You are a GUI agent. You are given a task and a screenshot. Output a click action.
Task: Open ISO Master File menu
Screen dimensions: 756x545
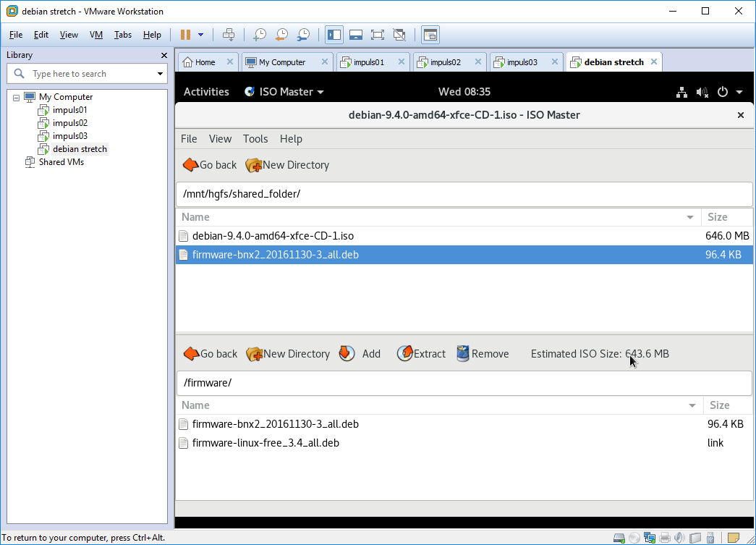(189, 139)
